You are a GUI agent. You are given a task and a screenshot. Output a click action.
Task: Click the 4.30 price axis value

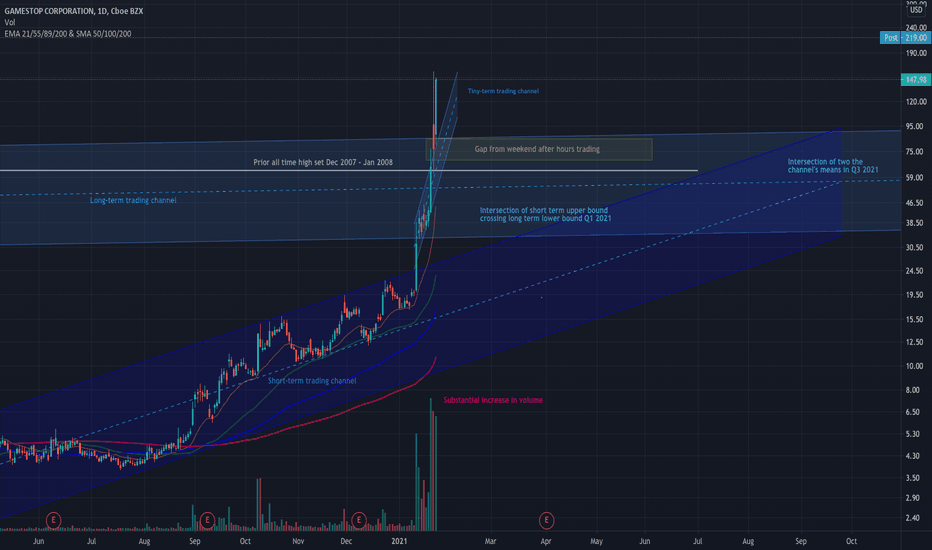pos(912,456)
